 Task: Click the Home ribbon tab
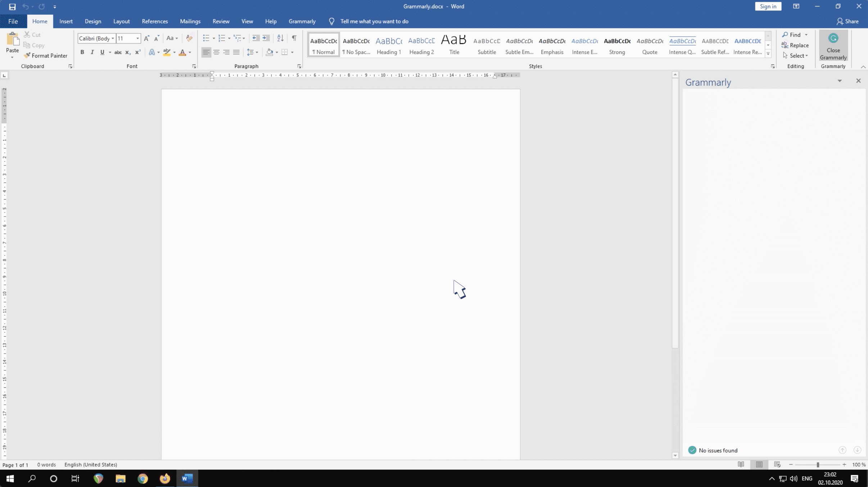coord(40,22)
